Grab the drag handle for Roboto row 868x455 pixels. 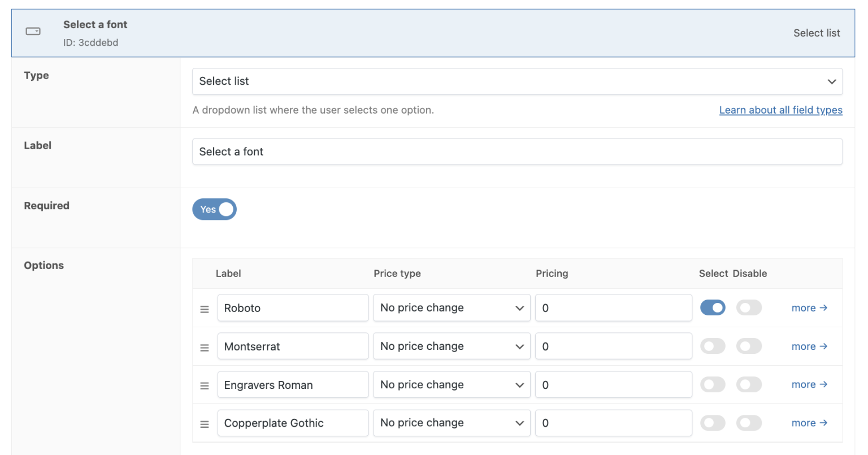tap(205, 309)
